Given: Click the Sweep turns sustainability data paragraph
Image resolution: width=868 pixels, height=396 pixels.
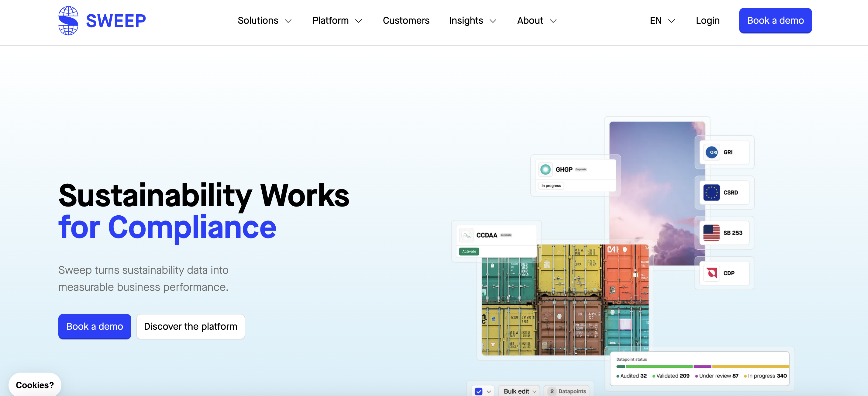Looking at the screenshot, I should click(x=143, y=279).
